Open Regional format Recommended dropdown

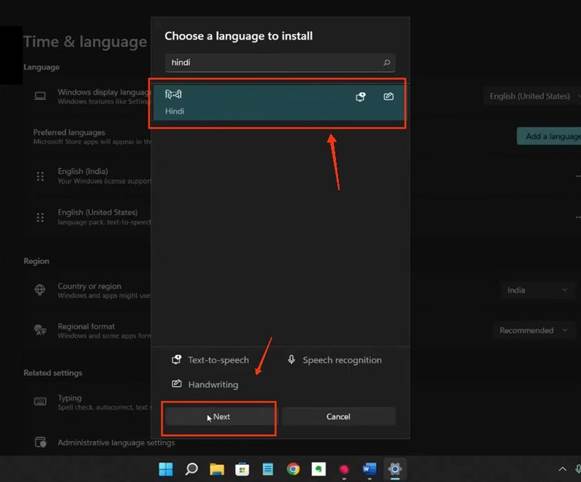pos(533,330)
